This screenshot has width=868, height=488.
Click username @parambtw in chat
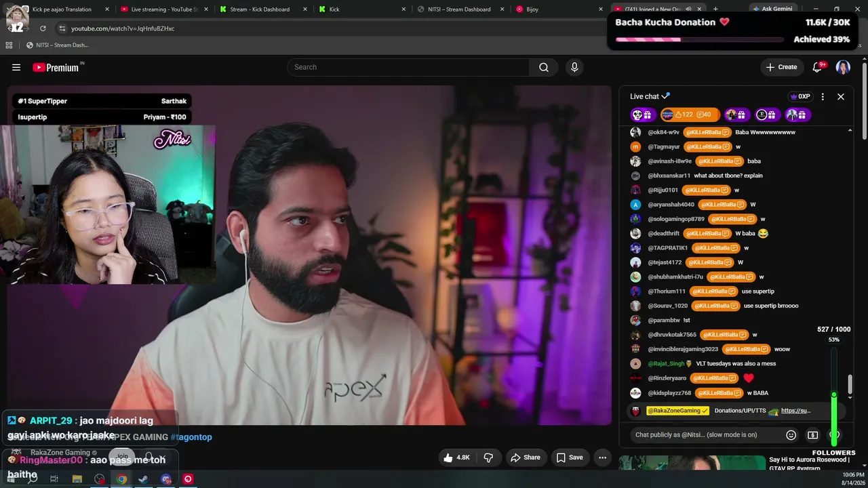(x=664, y=321)
